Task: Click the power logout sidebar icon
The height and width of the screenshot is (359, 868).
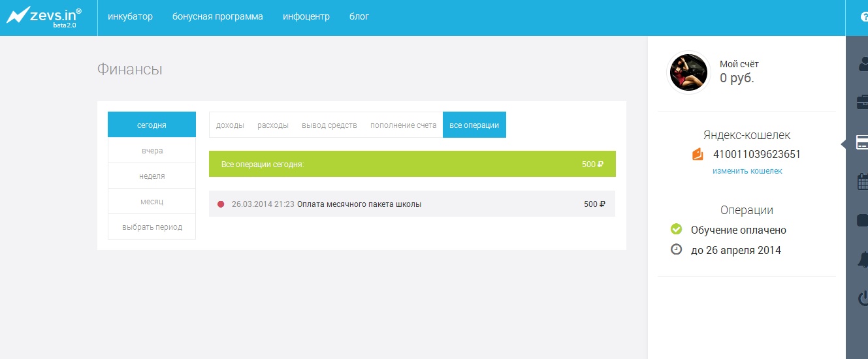Action: pos(863,299)
